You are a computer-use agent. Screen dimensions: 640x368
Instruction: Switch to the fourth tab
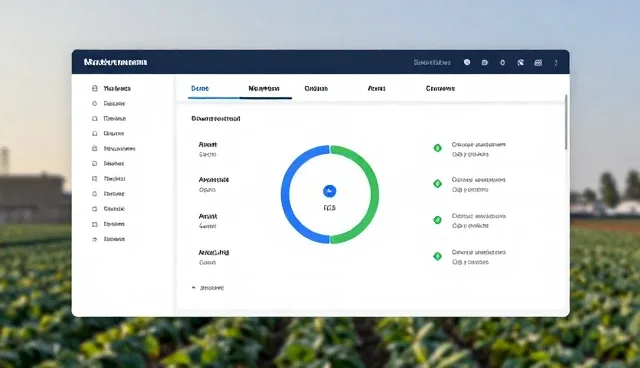coord(376,89)
